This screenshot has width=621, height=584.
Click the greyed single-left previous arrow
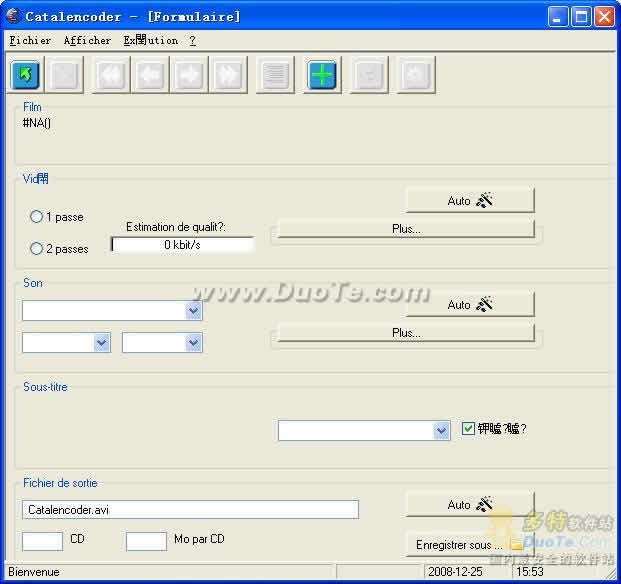[x=150, y=74]
